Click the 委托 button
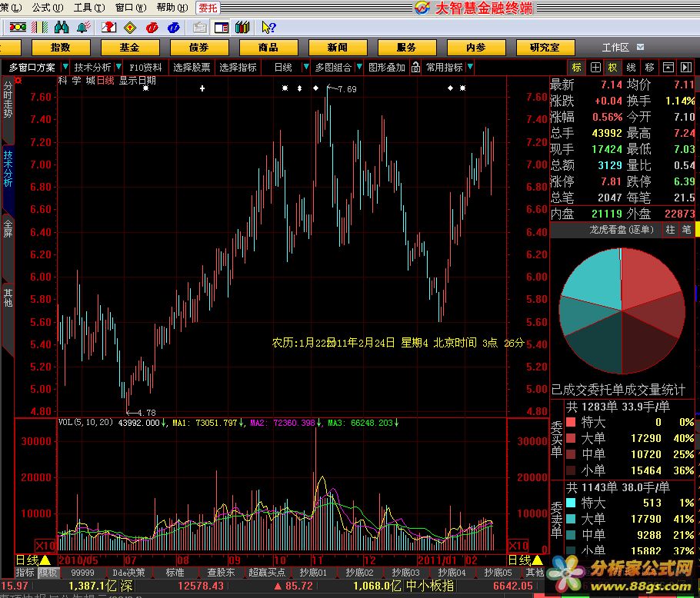The image size is (700, 598). (208, 8)
